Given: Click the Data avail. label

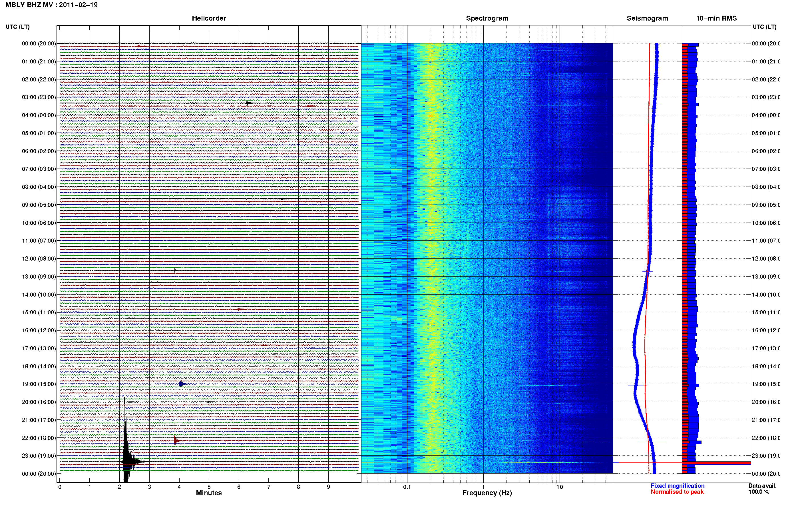Looking at the screenshot, I should pos(762,486).
